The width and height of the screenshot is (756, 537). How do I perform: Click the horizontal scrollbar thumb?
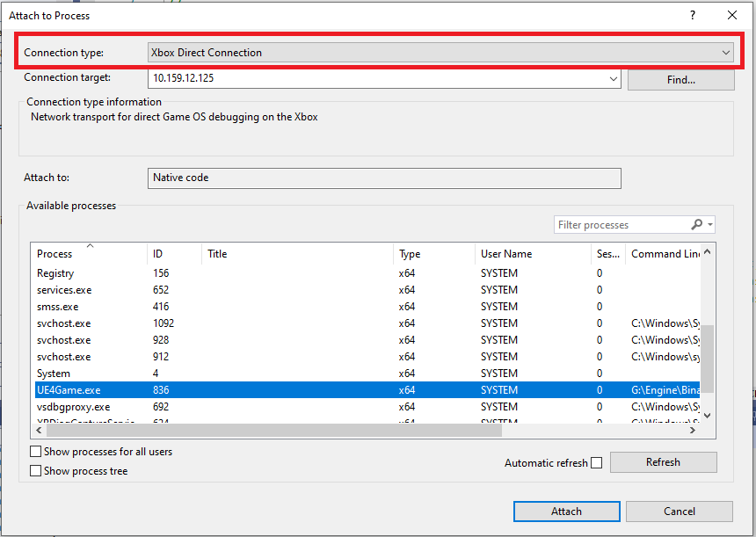point(274,430)
